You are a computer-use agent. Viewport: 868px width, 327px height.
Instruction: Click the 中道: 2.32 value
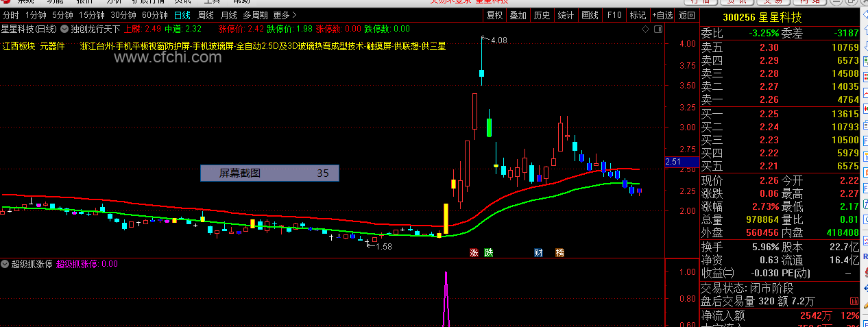tap(183, 29)
